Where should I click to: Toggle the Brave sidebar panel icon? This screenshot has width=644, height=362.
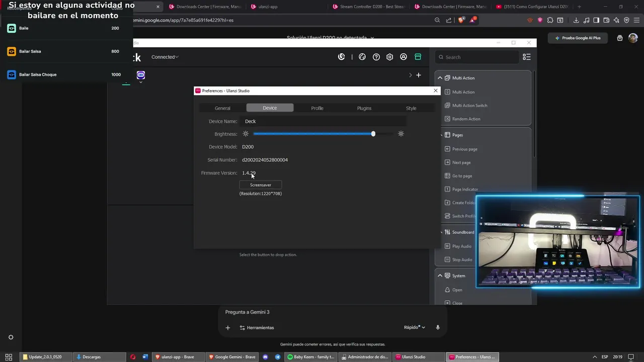click(x=596, y=20)
